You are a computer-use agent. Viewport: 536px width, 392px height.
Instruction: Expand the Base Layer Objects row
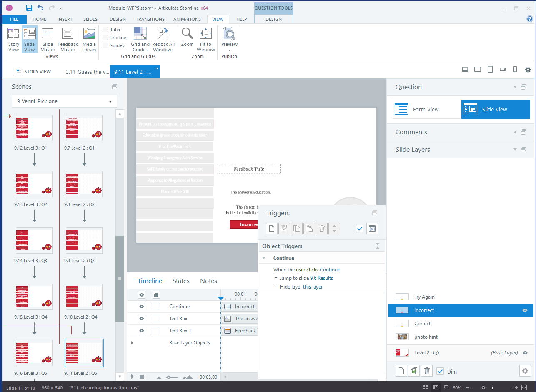pyautogui.click(x=133, y=343)
